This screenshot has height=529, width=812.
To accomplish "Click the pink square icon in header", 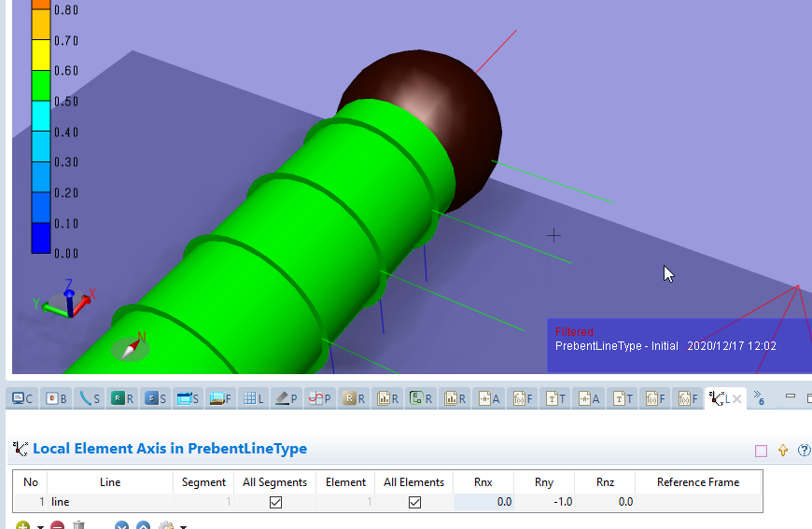I will click(x=761, y=451).
